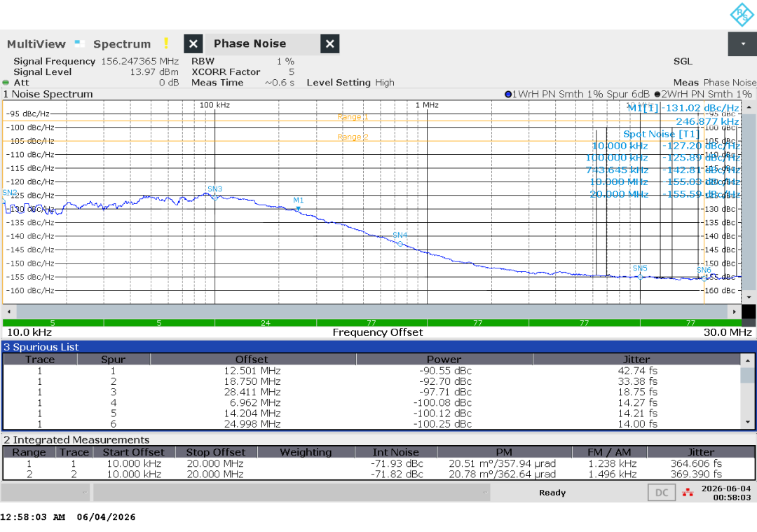The width and height of the screenshot is (757, 532).
Task: Click the black trace 2 indicator dot
Action: tap(657, 94)
